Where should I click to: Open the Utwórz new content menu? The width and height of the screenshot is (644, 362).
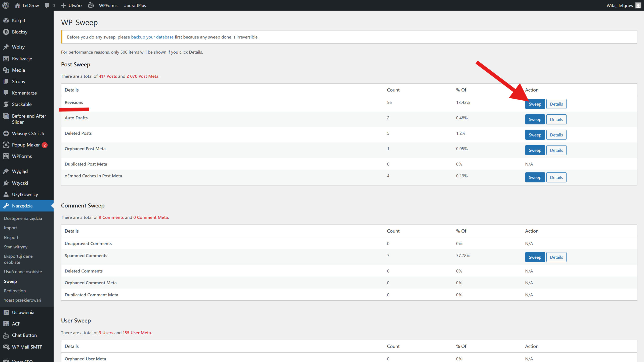coord(72,5)
